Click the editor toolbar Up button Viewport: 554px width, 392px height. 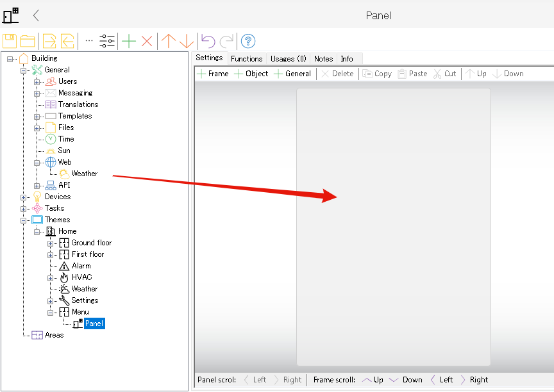476,74
